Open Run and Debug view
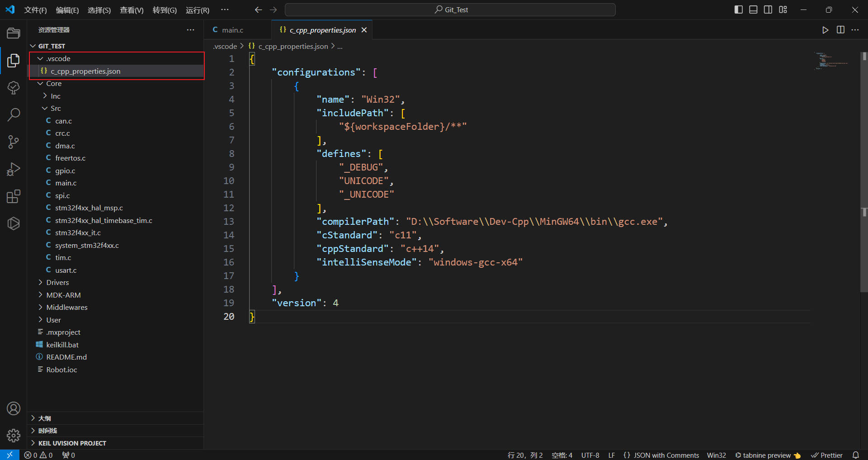 (x=14, y=170)
